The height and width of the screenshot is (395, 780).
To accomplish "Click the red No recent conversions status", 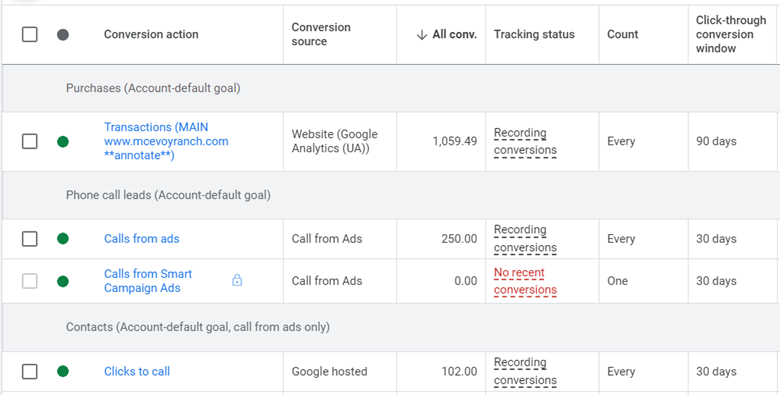I will coord(525,281).
